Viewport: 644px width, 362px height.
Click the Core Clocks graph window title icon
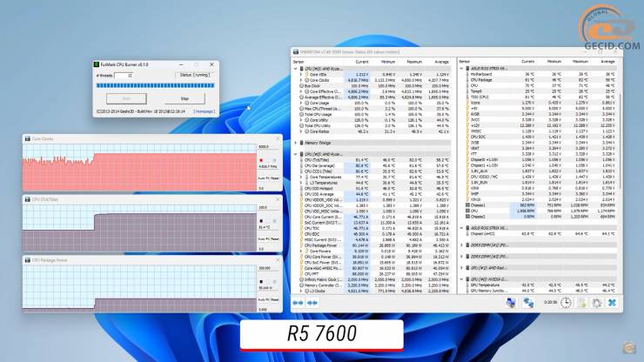[28, 139]
